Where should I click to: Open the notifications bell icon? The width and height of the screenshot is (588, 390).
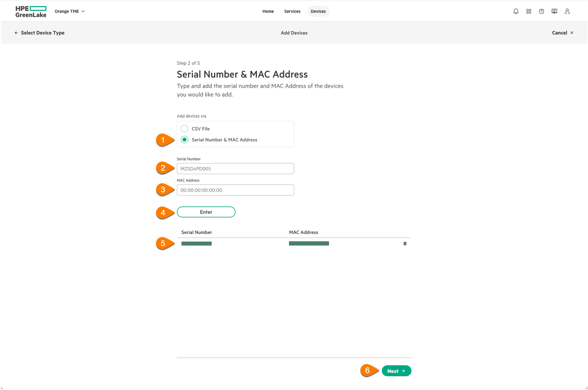click(x=516, y=11)
